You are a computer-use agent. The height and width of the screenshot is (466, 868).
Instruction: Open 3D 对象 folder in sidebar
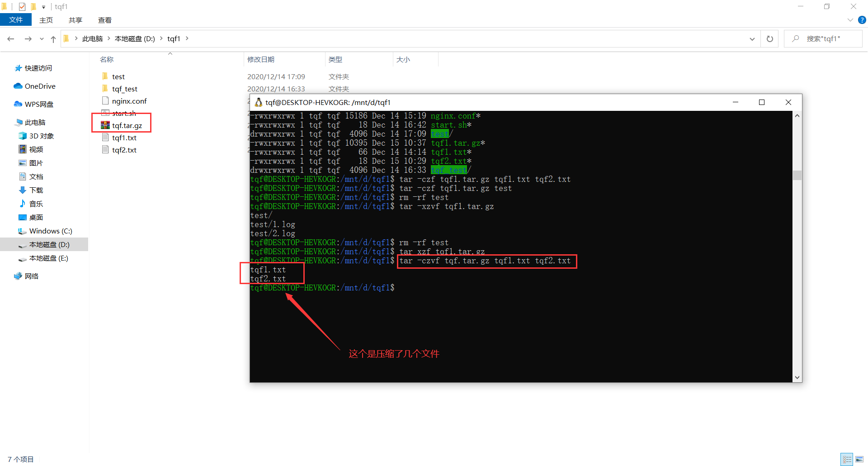[41, 136]
